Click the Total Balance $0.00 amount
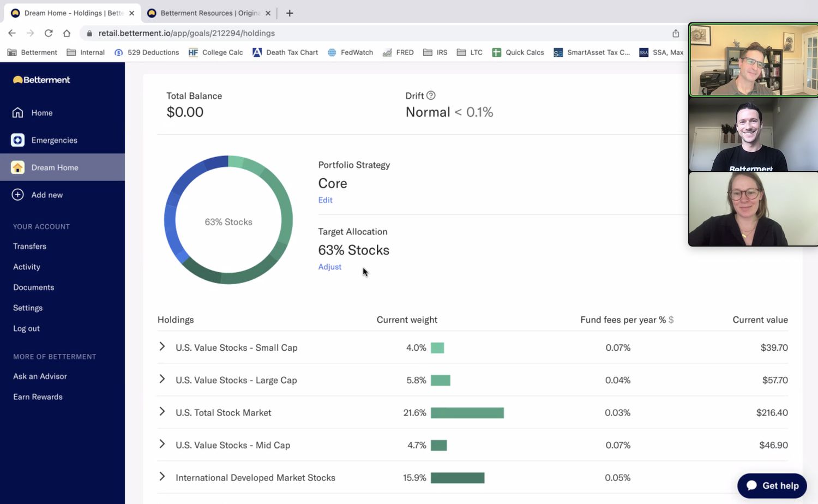 click(185, 112)
